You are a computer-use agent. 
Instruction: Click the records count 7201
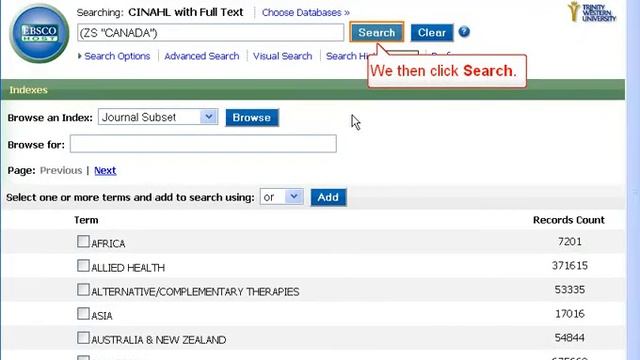click(x=569, y=242)
